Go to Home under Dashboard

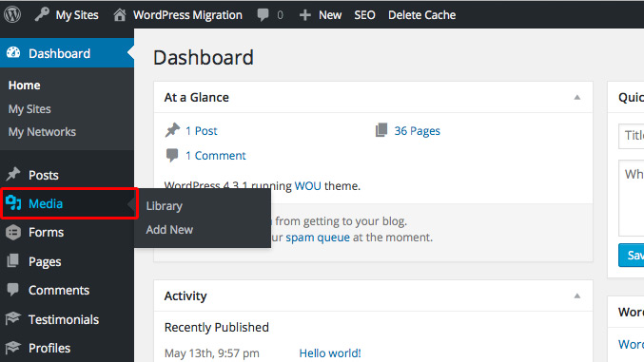point(24,85)
